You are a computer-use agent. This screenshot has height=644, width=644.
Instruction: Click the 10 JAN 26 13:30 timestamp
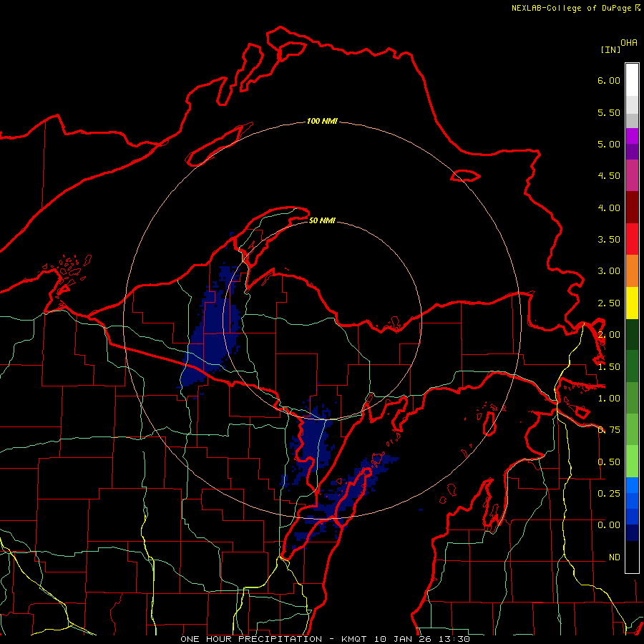coord(421,639)
